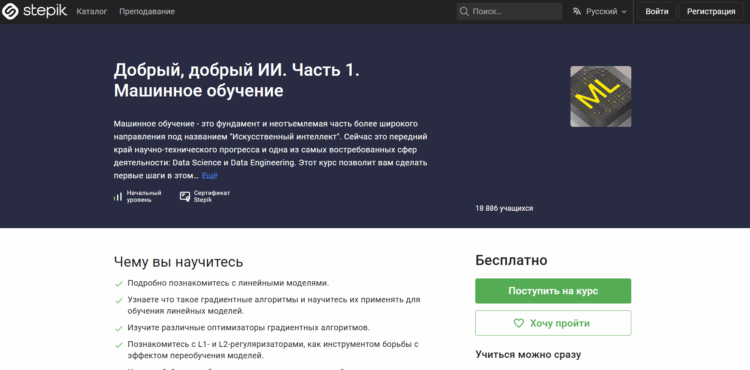Click the Войти button
Screen dimensions: 750x370
coord(657,11)
